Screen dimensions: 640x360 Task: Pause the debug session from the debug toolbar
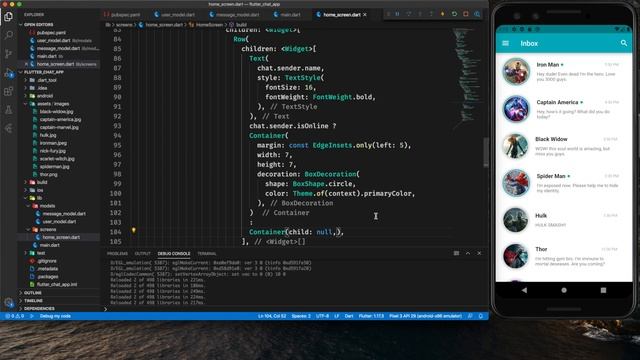click(397, 14)
